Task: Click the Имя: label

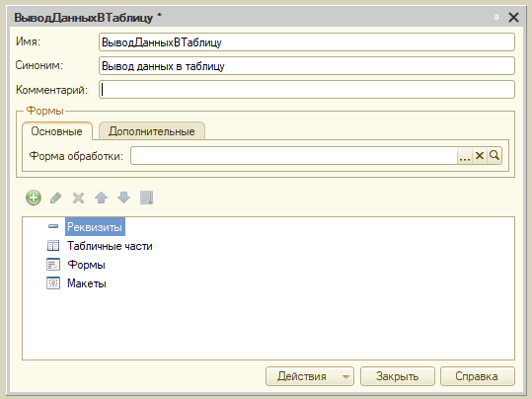Action: click(x=28, y=41)
